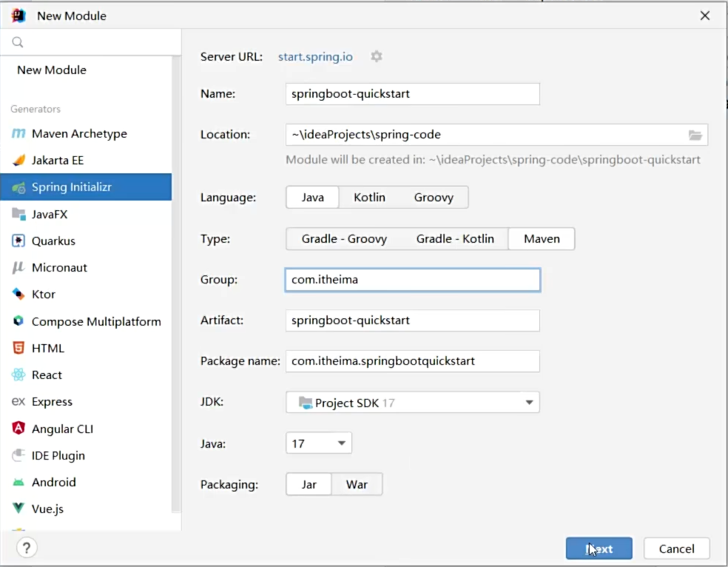Click the Compose Multiplatform icon
The image size is (728, 567).
[18, 321]
